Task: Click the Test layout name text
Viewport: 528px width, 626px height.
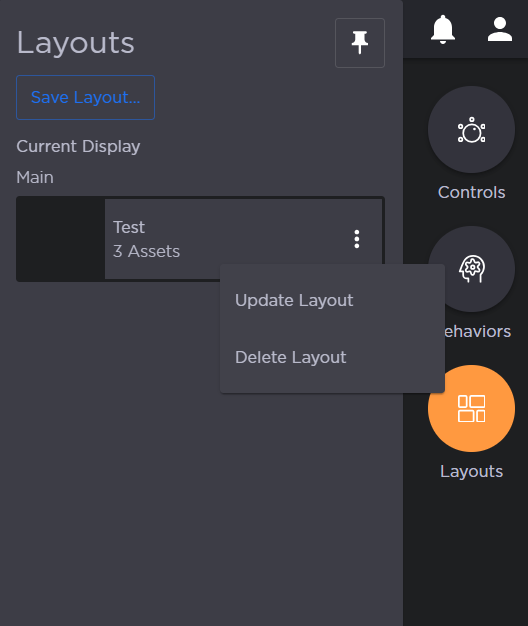Action: click(x=129, y=227)
